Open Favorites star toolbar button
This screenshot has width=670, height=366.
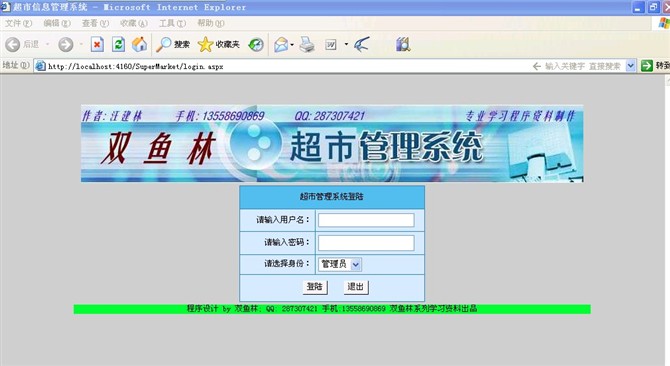pos(219,44)
